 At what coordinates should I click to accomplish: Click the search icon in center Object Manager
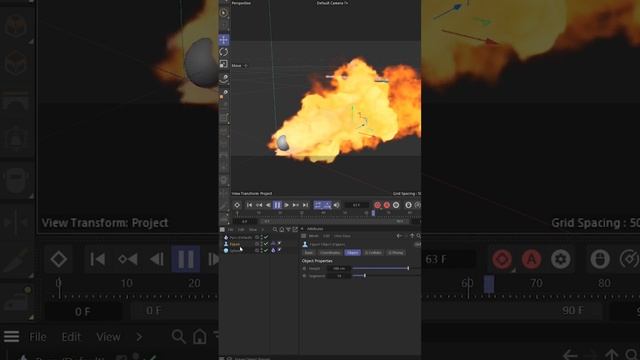275,229
